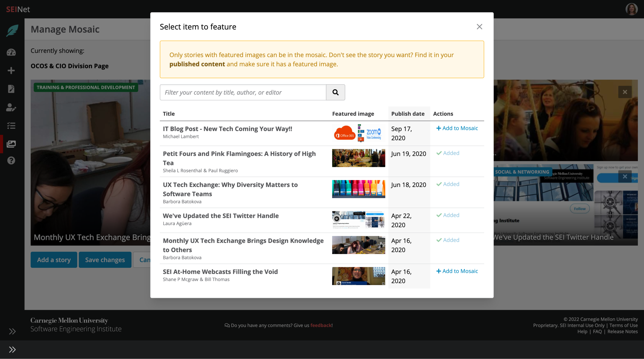Open the feedback link in footer
Screen dimensions: 644x359
pos(321,325)
